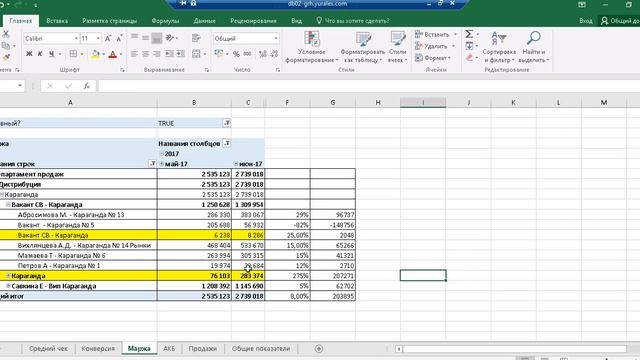The height and width of the screenshot is (360, 640).
Task: Open Fill down options
Action: [x=469, y=46]
